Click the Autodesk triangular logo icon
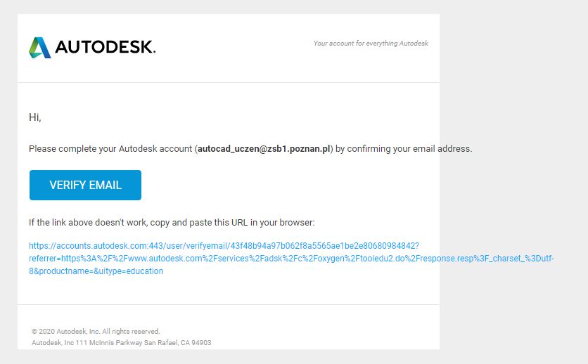Image resolution: width=588 pixels, height=364 pixels. click(40, 48)
